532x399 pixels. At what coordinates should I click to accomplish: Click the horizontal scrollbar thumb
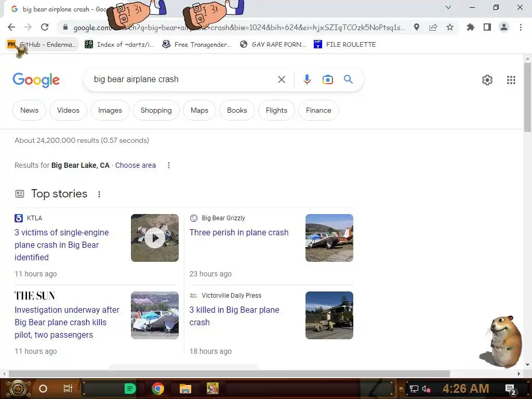(229, 374)
